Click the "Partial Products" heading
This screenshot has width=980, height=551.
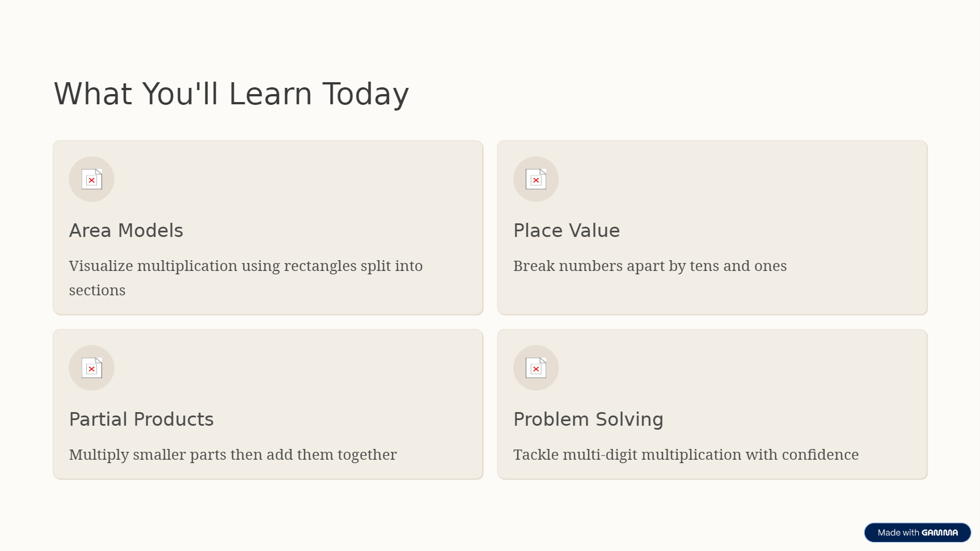click(141, 419)
